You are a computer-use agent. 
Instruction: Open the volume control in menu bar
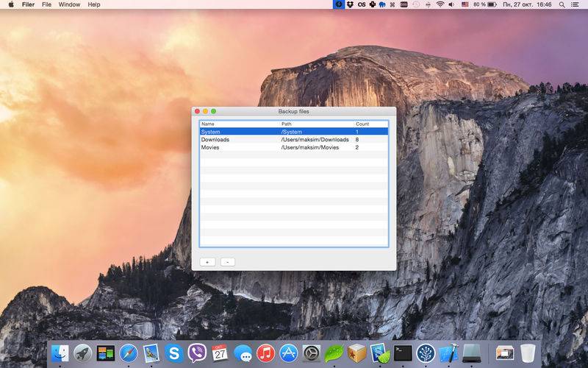pos(451,4)
